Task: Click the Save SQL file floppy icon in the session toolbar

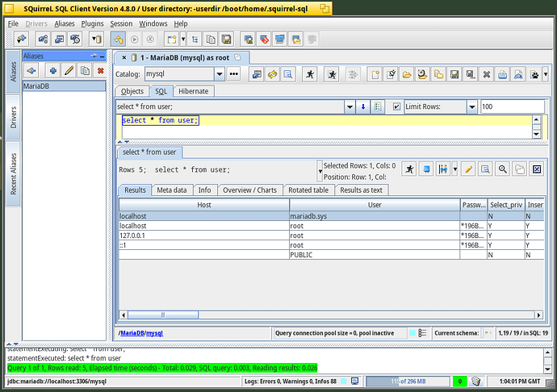Action: coord(454,74)
